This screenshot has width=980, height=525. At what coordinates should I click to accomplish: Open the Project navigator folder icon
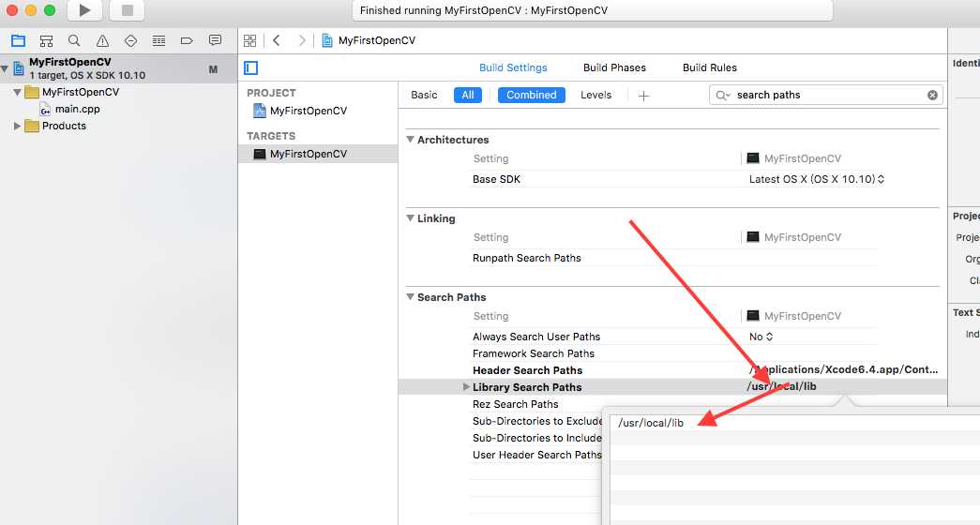(x=18, y=41)
